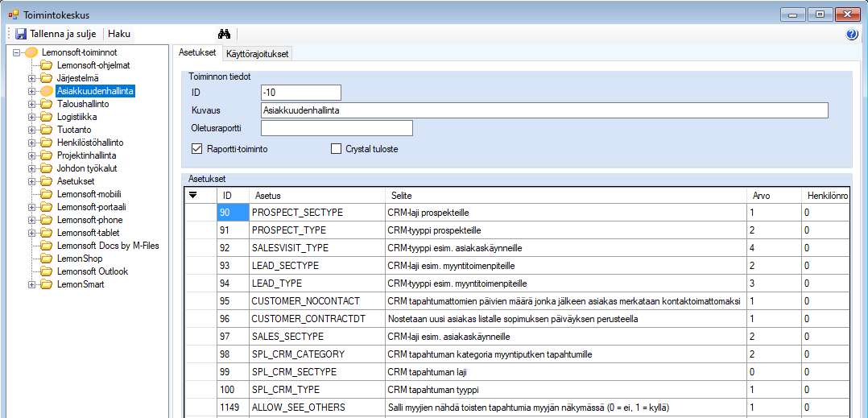
Task: Click the Taloushallinto folder icon
Action: [x=47, y=104]
